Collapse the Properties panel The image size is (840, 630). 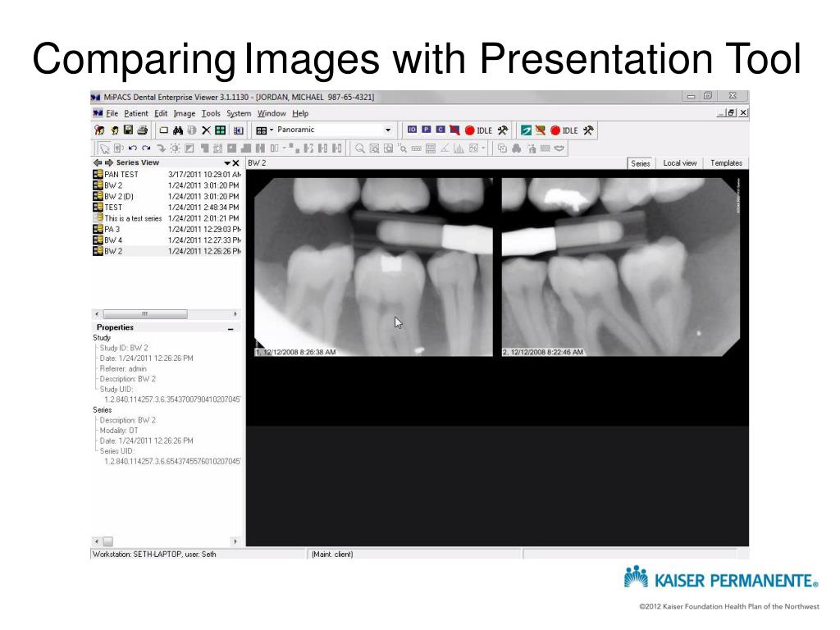[x=231, y=328]
